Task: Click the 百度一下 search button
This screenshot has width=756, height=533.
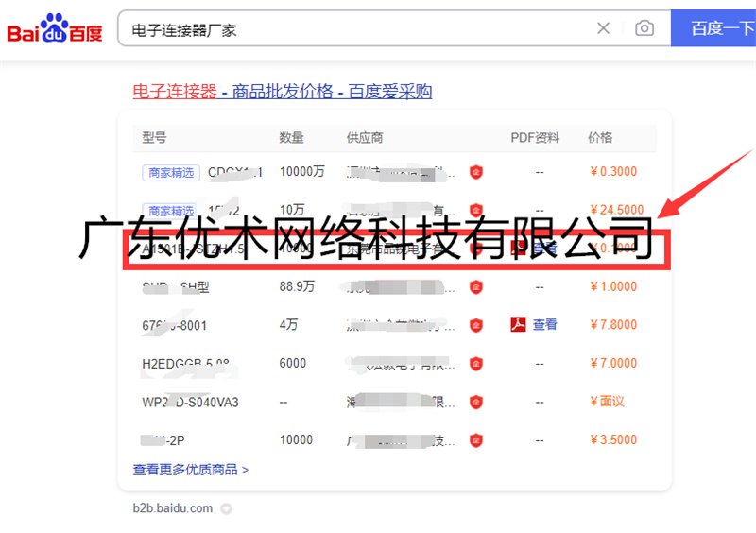Action: coord(715,28)
